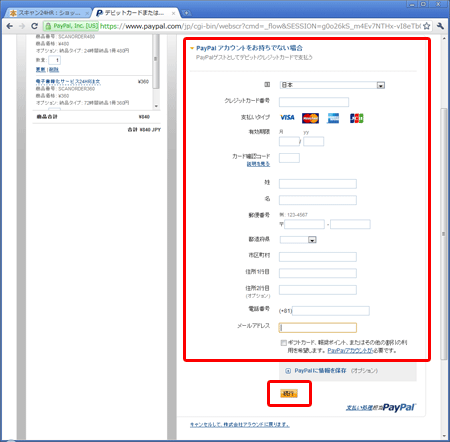This screenshot has width=450, height=442.
Task: Open the PayPalアカウント required link
Action: 350,351
